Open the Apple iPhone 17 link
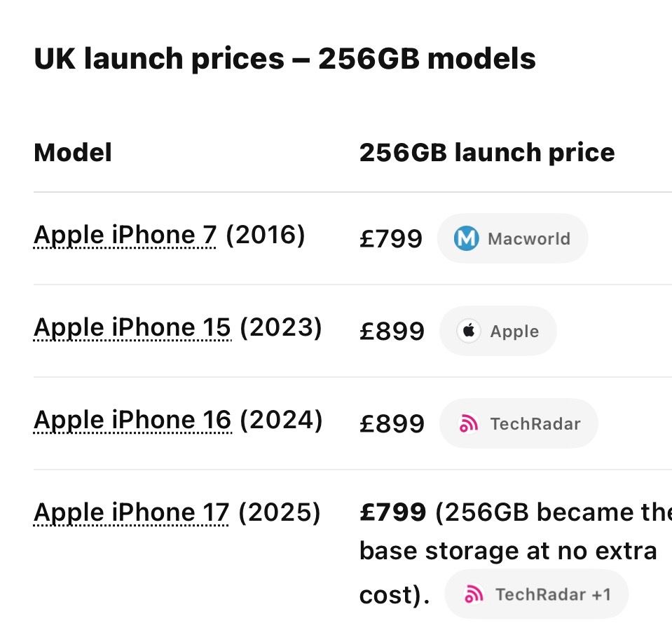Viewport: 672px width, 642px height. pyautogui.click(x=131, y=512)
